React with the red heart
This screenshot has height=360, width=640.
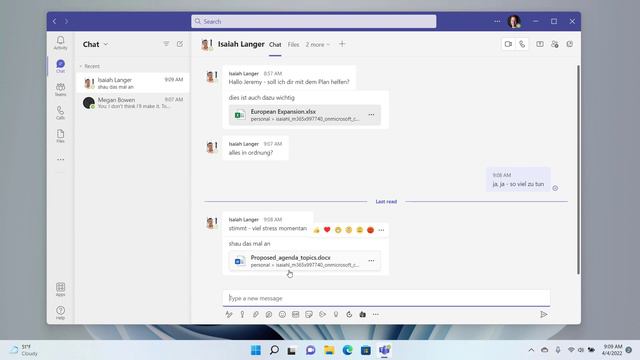327,230
